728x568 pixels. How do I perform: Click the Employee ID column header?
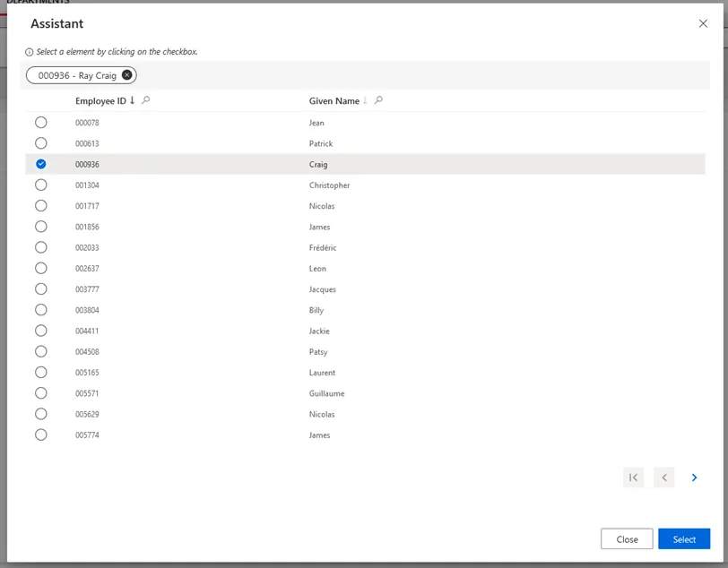point(100,100)
